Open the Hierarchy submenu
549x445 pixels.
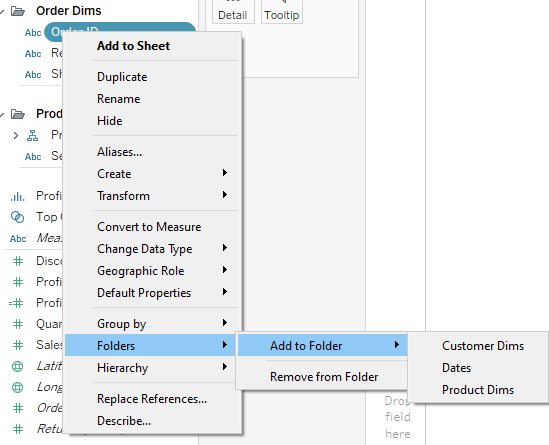pos(150,368)
